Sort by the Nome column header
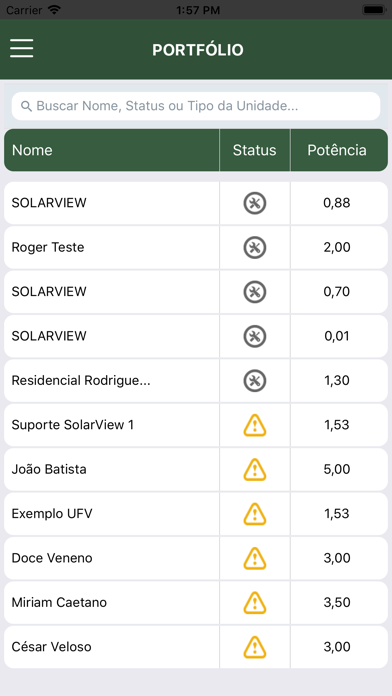Image resolution: width=392 pixels, height=696 pixels. click(x=32, y=150)
